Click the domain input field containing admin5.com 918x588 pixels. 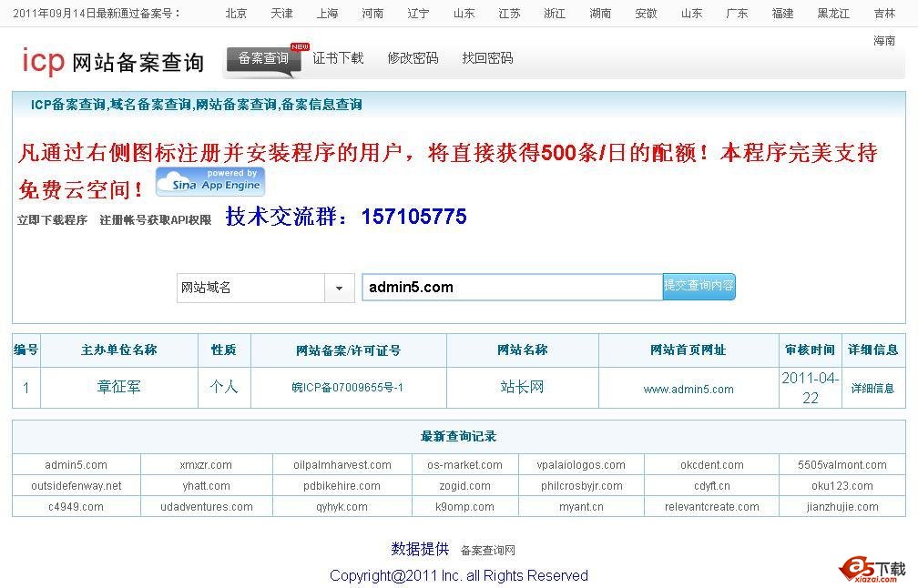(x=512, y=288)
